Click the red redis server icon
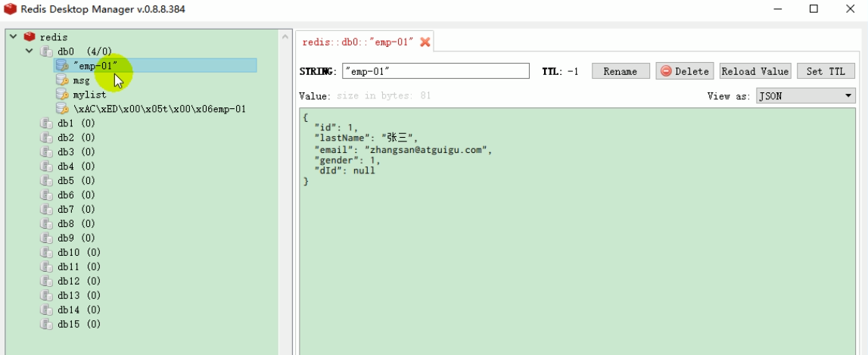The height and width of the screenshot is (355, 868). click(30, 37)
